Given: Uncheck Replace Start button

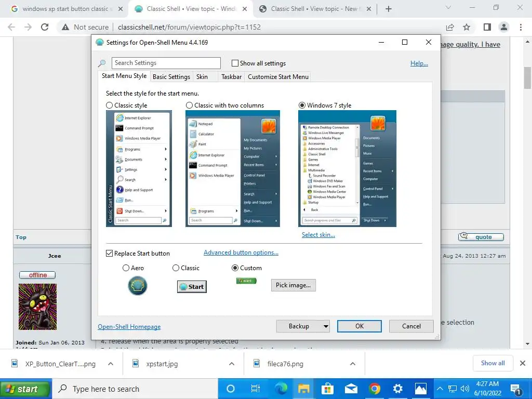Looking at the screenshot, I should pos(109,254).
